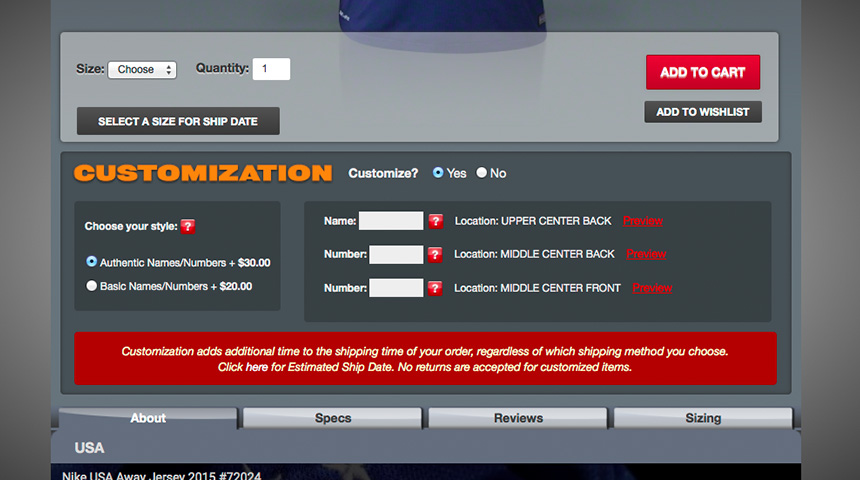Open help icon beside Choose your style

(x=188, y=227)
